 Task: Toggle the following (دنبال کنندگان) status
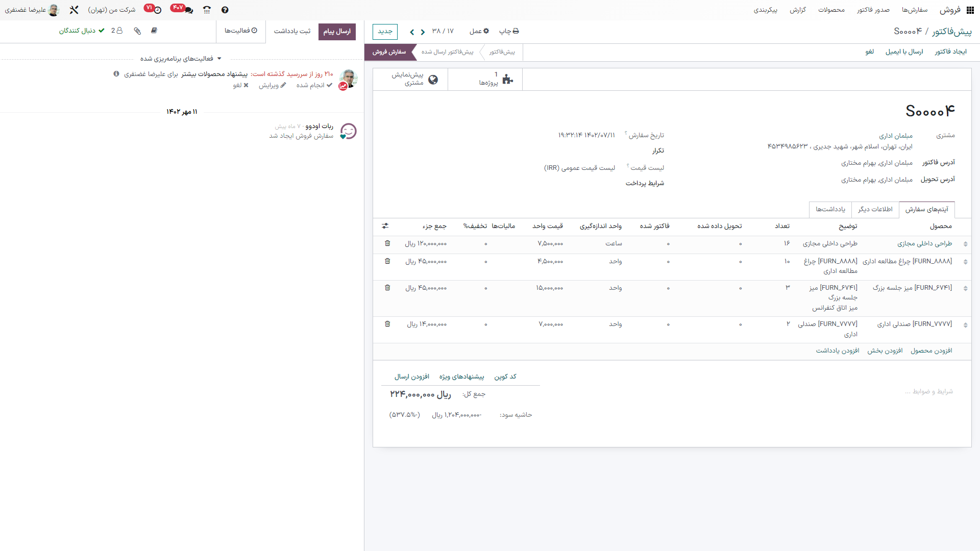click(82, 31)
